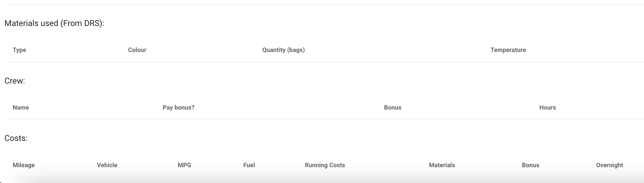Select the Colour column header
Viewport: 644px width, 183px height.
click(x=137, y=50)
